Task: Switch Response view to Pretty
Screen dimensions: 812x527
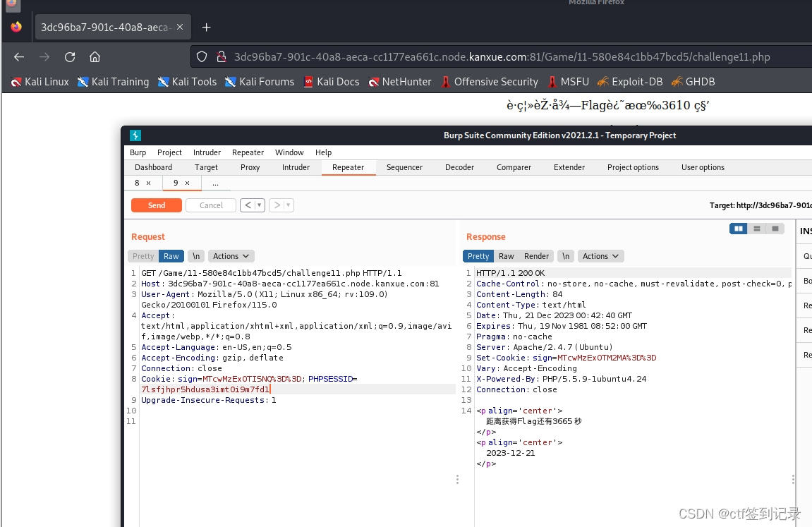Action: 478,256
